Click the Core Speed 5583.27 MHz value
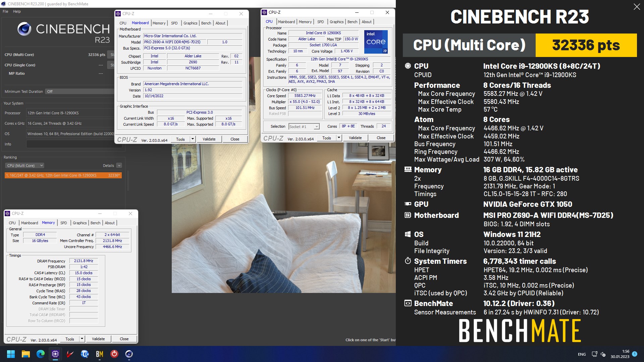The height and width of the screenshot is (362, 644). coord(305,96)
